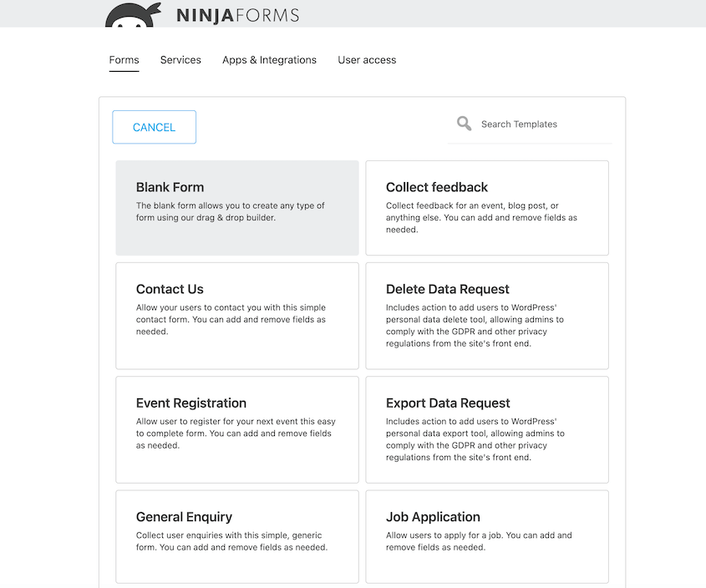706x588 pixels.
Task: Select the Contact Us template
Action: 236,316
